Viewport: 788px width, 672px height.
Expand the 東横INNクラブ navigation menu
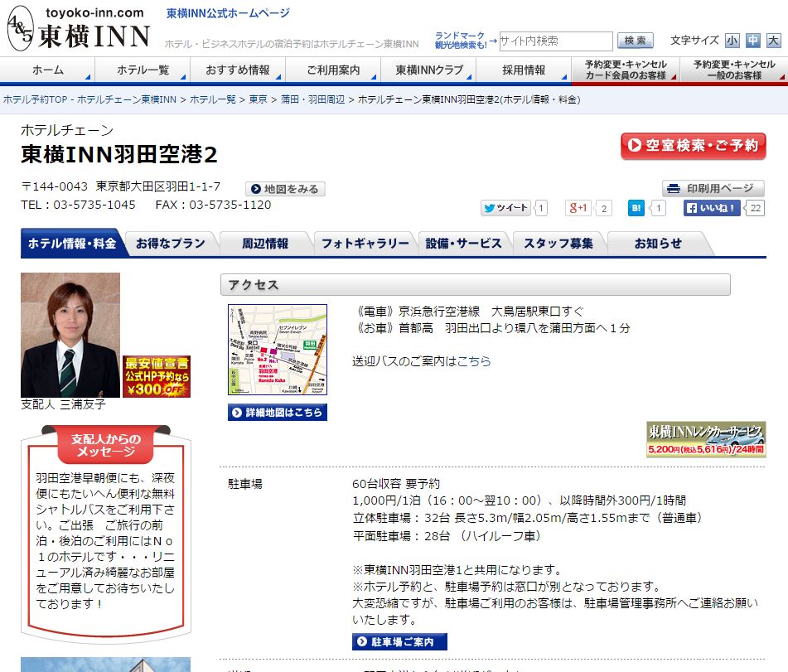tap(429, 70)
